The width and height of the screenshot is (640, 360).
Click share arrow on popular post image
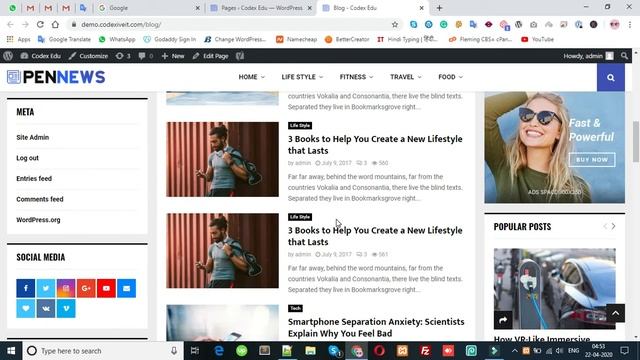point(503,320)
